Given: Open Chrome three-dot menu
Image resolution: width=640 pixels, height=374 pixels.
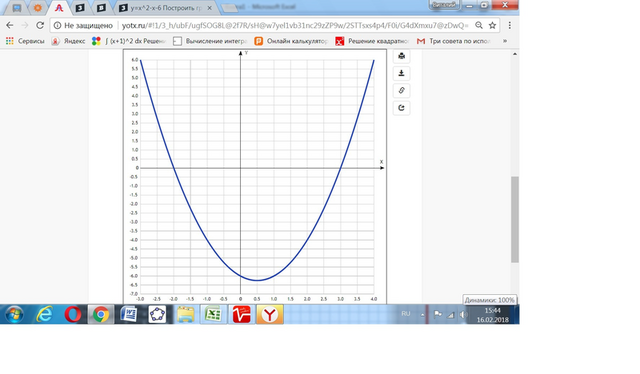Looking at the screenshot, I should [509, 25].
